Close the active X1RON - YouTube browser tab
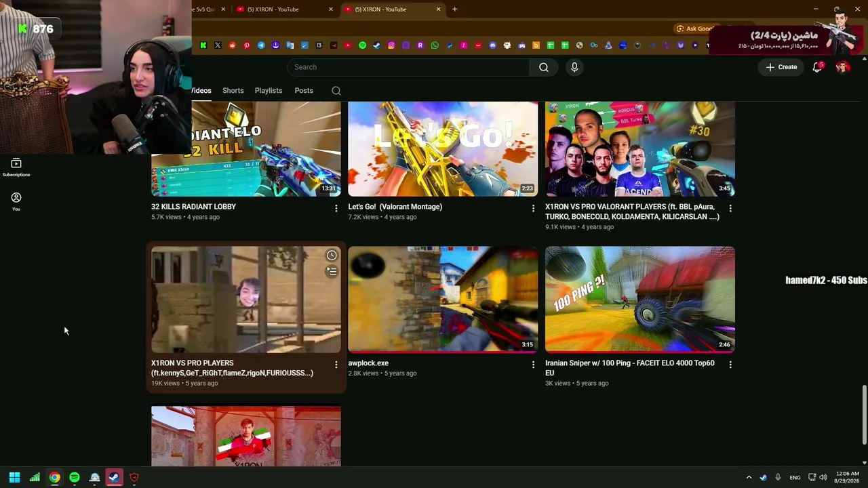 438,9
